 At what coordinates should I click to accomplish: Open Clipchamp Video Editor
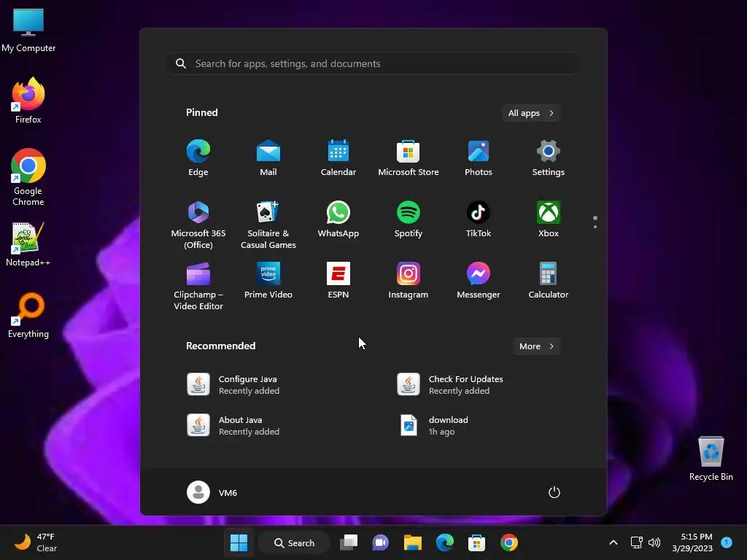198,286
